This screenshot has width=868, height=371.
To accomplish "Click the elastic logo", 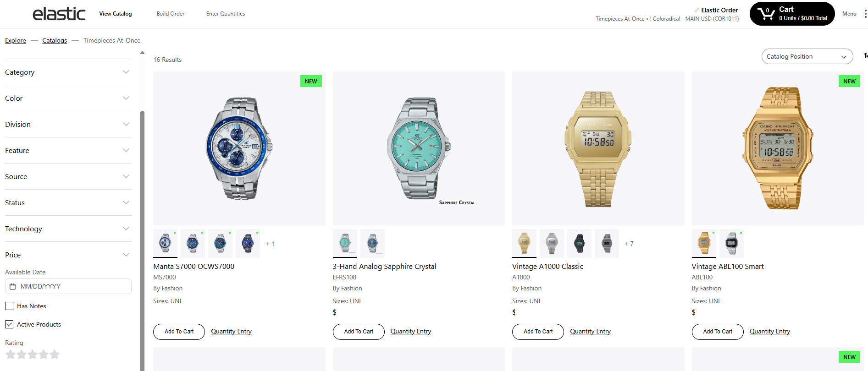I will [59, 14].
